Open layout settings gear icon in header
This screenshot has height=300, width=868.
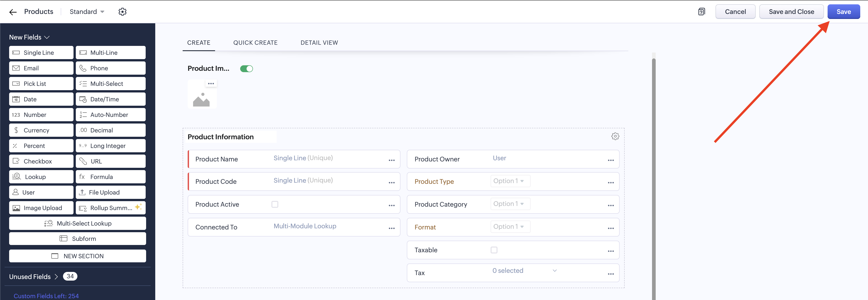coord(122,12)
